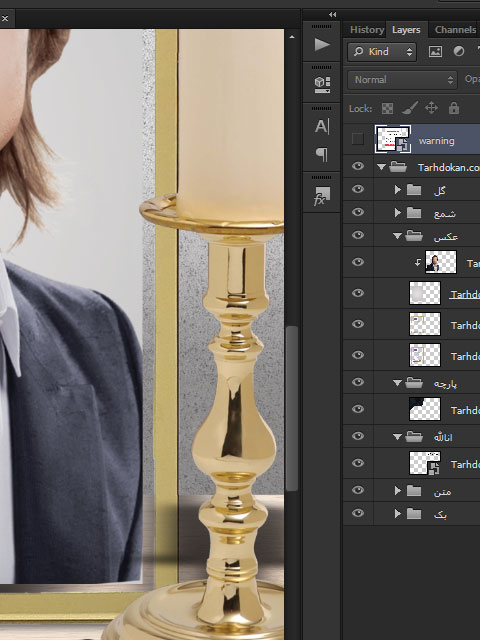Hide the شمع layer group
Image resolution: width=480 pixels, height=640 pixels.
(358, 212)
